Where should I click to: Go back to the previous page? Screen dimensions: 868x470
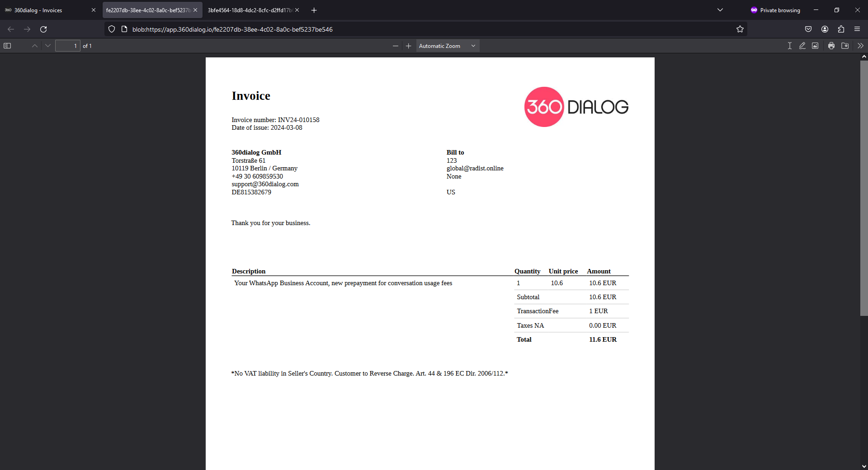[x=11, y=29]
